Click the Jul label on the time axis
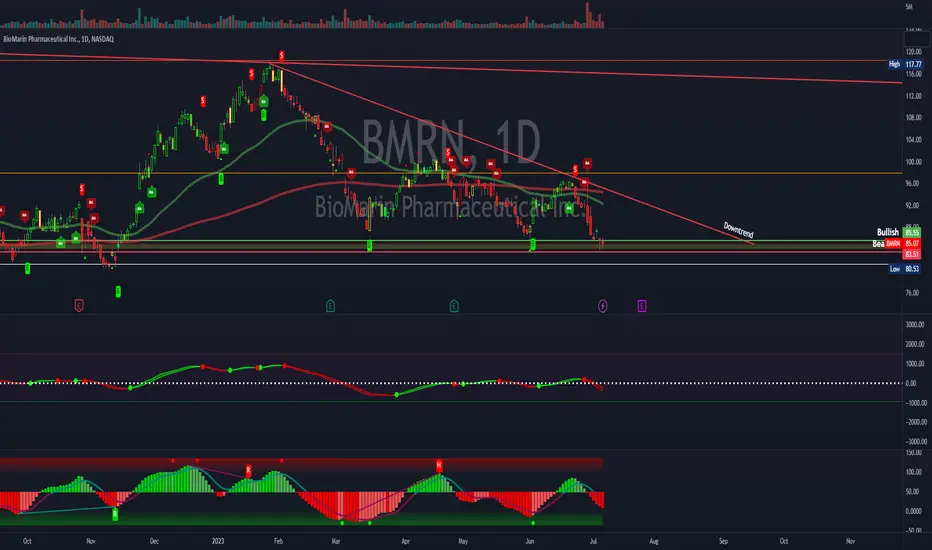The height and width of the screenshot is (550, 932). (593, 541)
